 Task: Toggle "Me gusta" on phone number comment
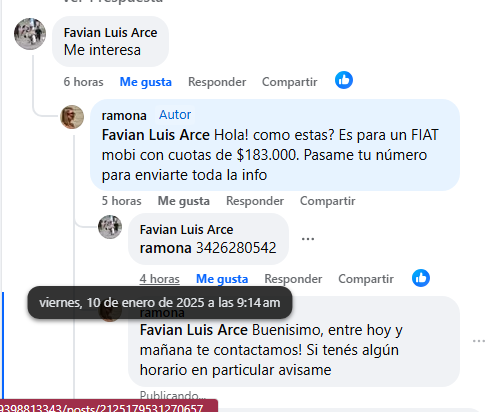222,279
